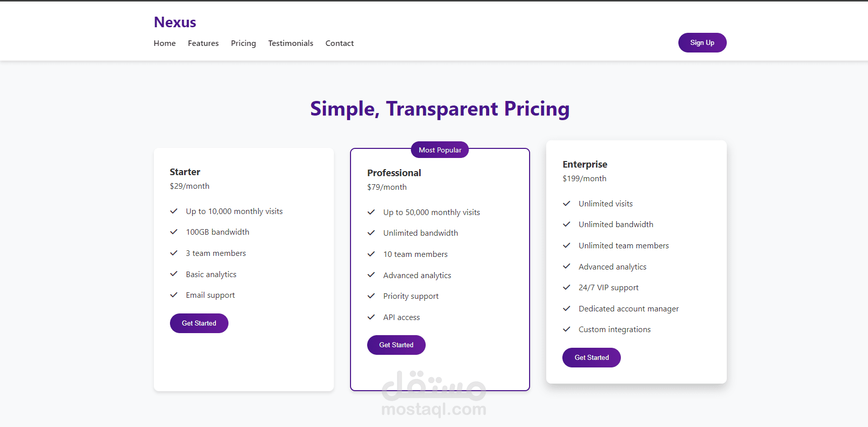The height and width of the screenshot is (427, 868).
Task: Click checkmark icon next to "Custom integrations"
Action: click(x=567, y=329)
